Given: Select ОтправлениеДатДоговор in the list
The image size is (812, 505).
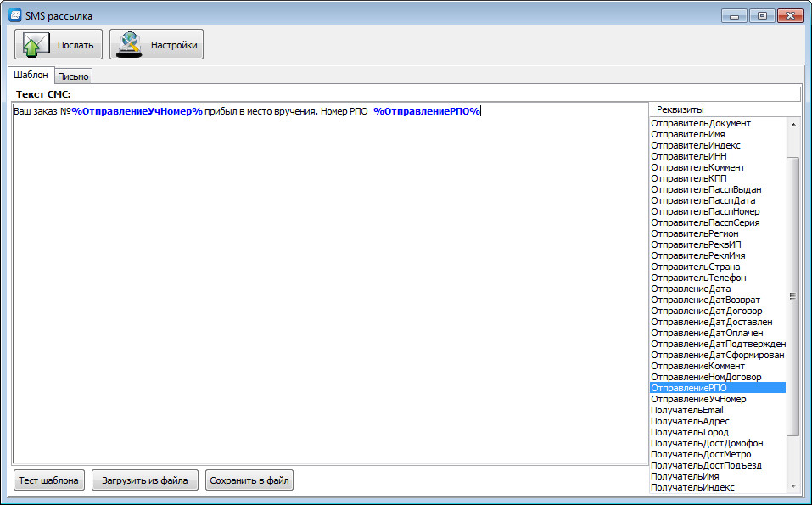Looking at the screenshot, I should coord(718,311).
